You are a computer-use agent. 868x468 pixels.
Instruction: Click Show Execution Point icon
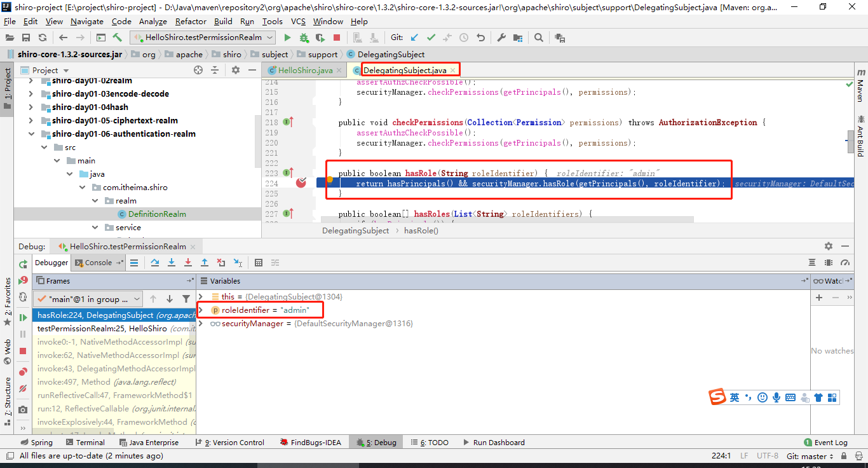tap(134, 263)
